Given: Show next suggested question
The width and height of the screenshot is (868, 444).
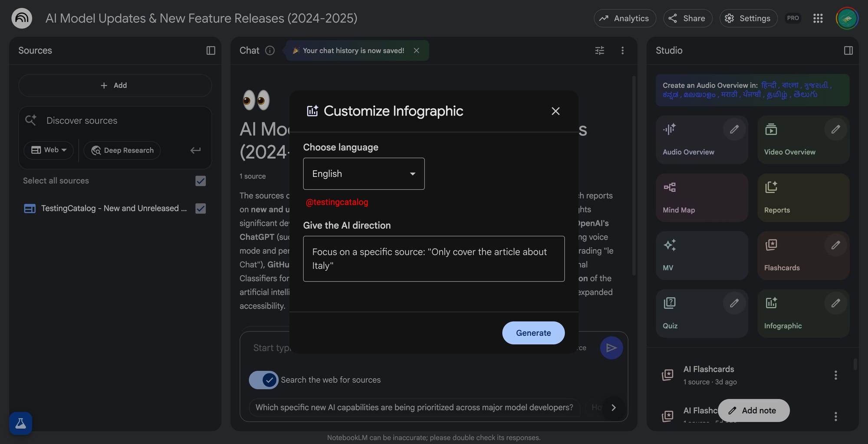Looking at the screenshot, I should coord(613,408).
